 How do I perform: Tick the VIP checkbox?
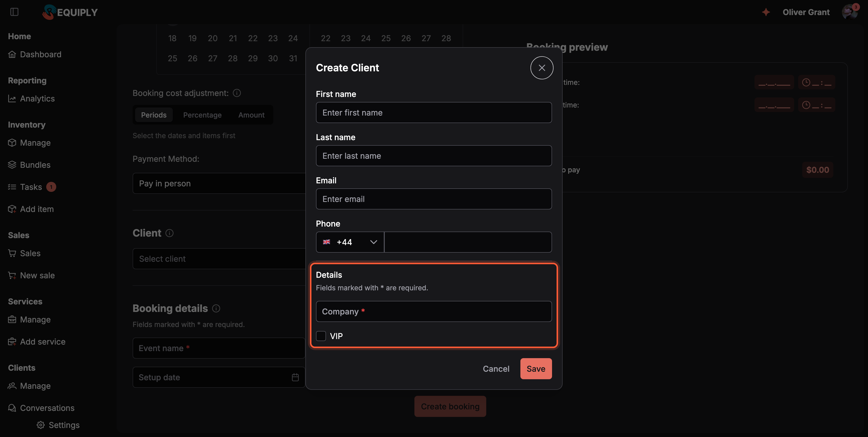tap(321, 336)
